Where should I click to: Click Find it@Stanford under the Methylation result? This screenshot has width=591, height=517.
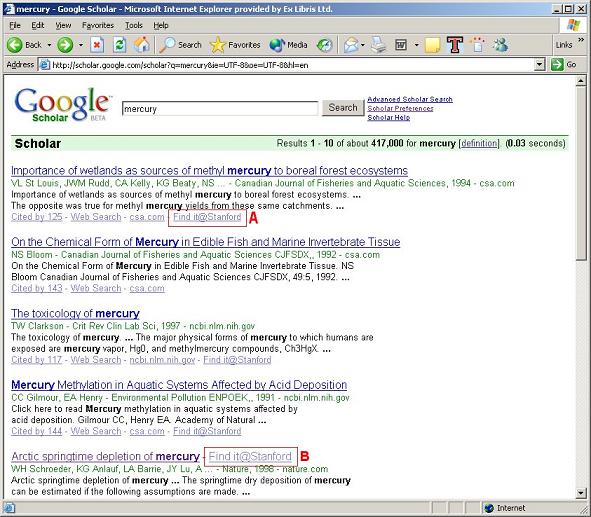pos(207,431)
